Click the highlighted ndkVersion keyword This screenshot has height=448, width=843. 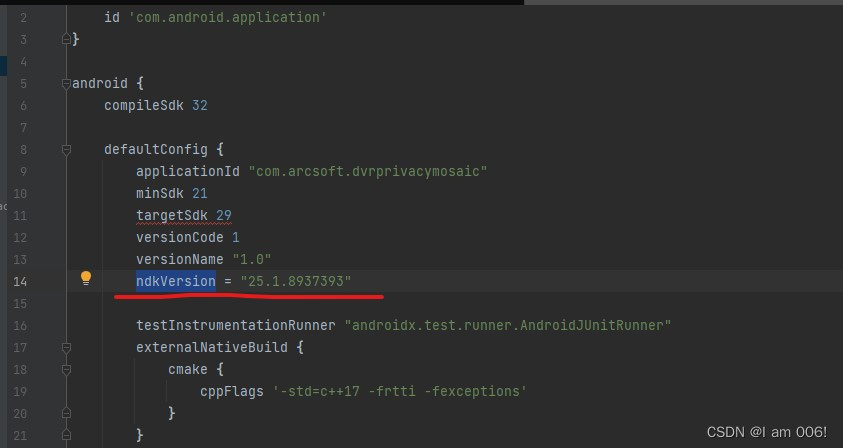pyautogui.click(x=176, y=281)
